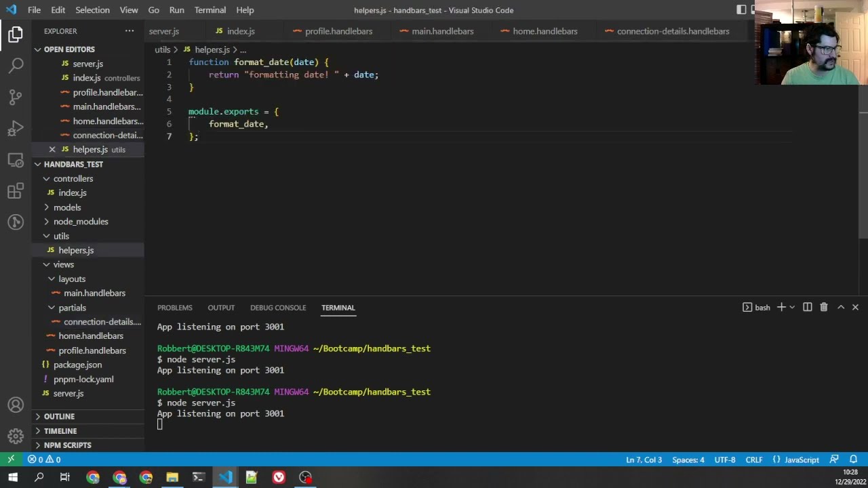The image size is (868, 488).
Task: Change file encoding UTF-8
Action: tap(724, 460)
